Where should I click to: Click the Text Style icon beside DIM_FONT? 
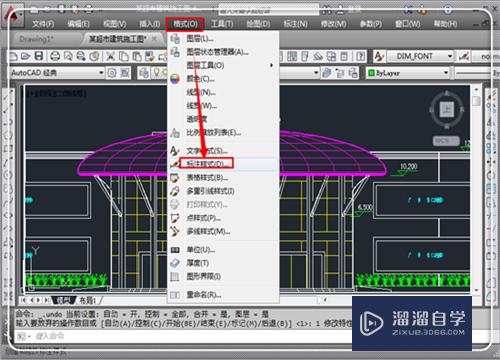pyautogui.click(x=379, y=56)
